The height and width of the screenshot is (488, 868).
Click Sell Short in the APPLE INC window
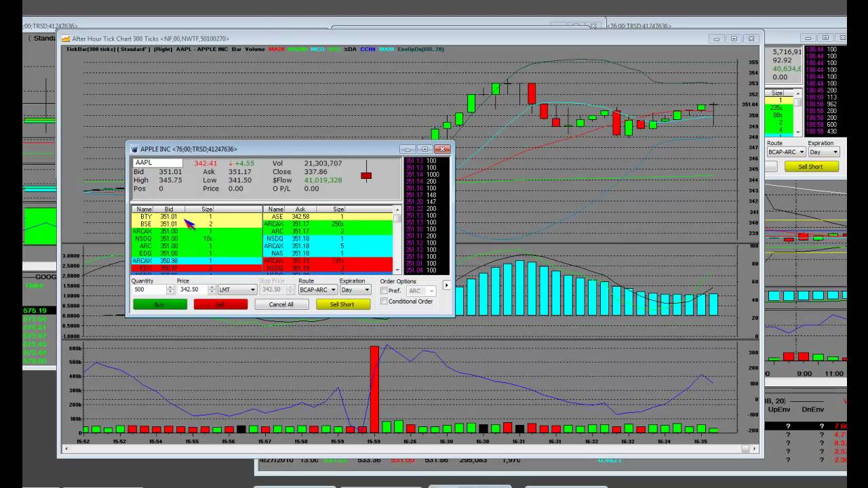coord(343,304)
